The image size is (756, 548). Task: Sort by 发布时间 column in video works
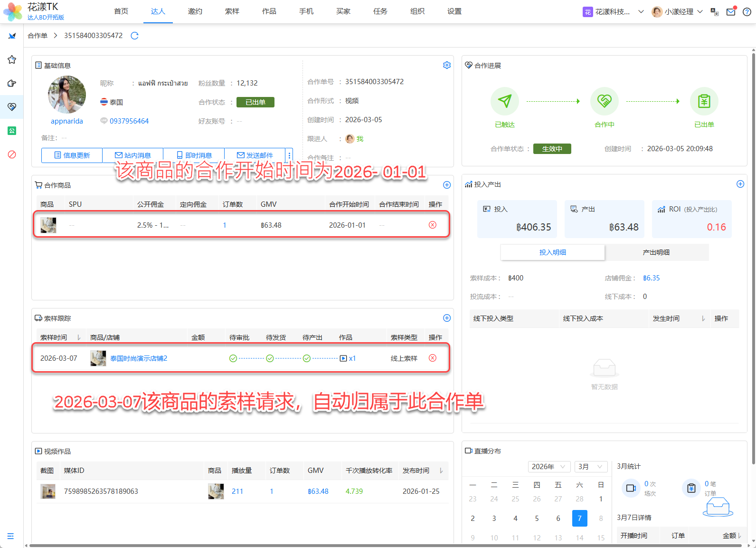[x=441, y=471]
